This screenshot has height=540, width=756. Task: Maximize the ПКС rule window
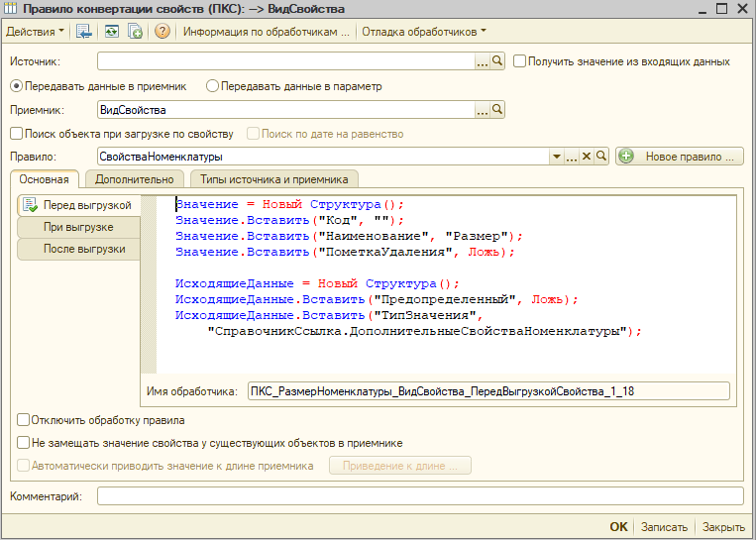(x=721, y=9)
